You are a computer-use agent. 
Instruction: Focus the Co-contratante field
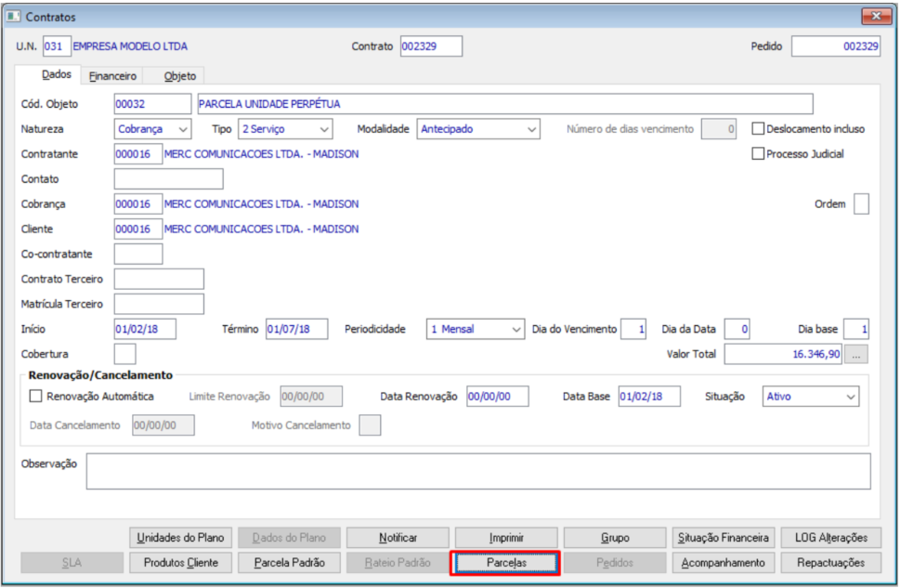point(138,254)
